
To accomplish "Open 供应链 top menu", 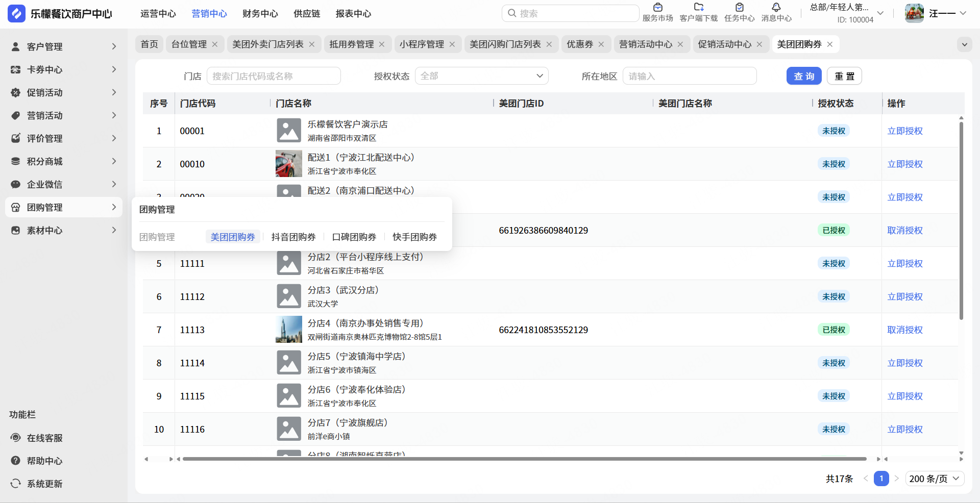I will coord(307,14).
